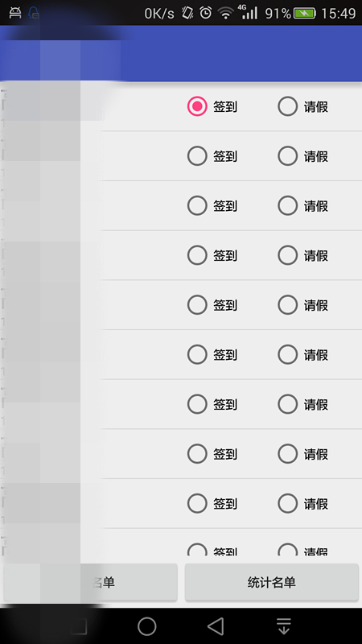The height and width of the screenshot is (644, 362).
Task: Tap the alarm clock status icon
Action: coord(206,13)
